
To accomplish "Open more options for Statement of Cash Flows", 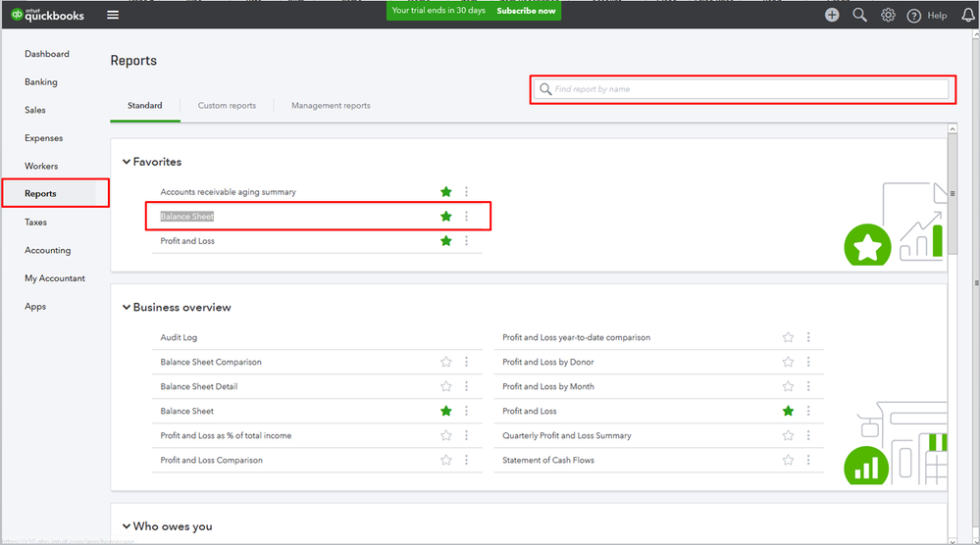I will (x=808, y=460).
